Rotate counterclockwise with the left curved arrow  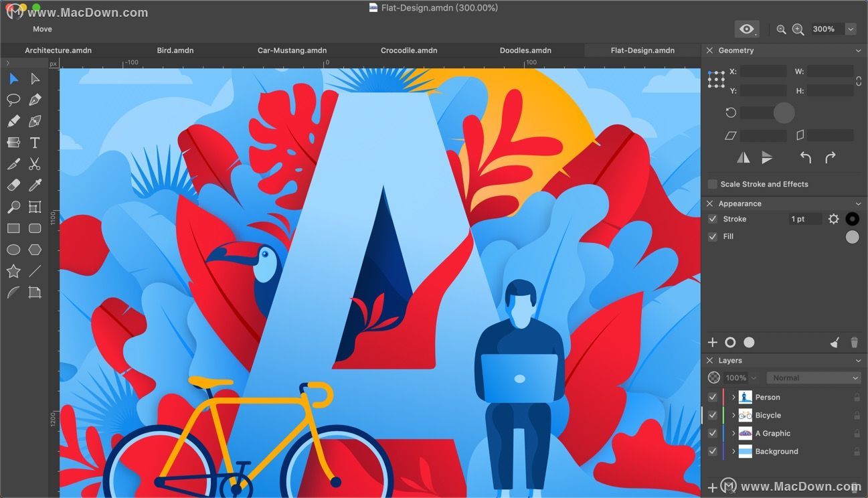(x=806, y=157)
